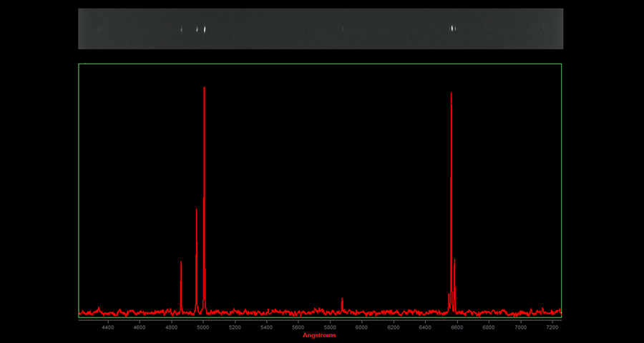The height and width of the screenshot is (343, 644).
Task: Click the 5200 tick label on axis
Action: [x=235, y=327]
